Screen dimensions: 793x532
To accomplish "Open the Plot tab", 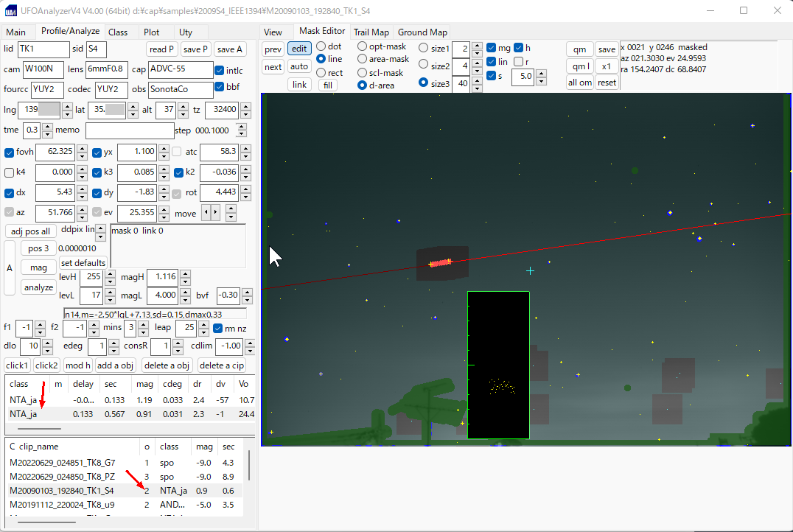I will coord(152,32).
